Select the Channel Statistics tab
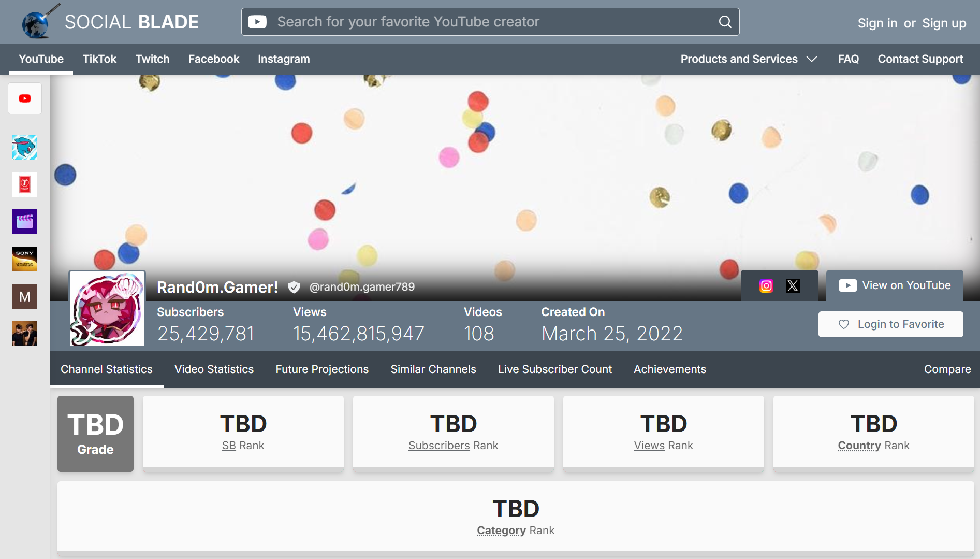This screenshot has width=980, height=559. 107,369
